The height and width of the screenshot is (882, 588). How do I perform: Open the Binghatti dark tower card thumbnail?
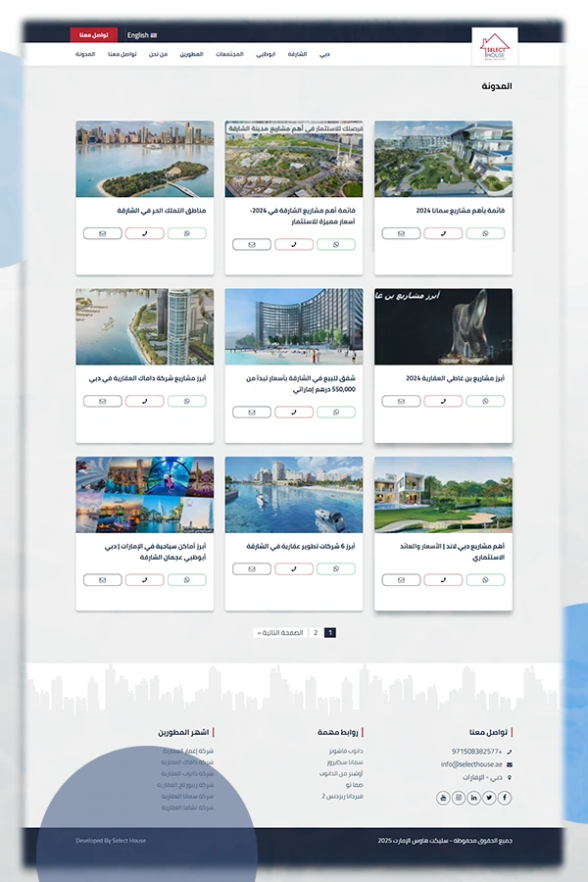(x=443, y=326)
